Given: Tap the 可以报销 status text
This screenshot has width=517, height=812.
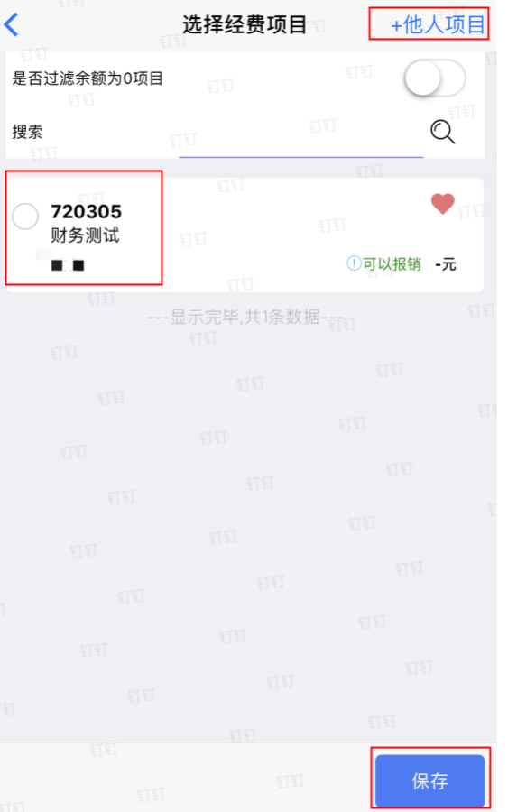Looking at the screenshot, I should coord(392,264).
